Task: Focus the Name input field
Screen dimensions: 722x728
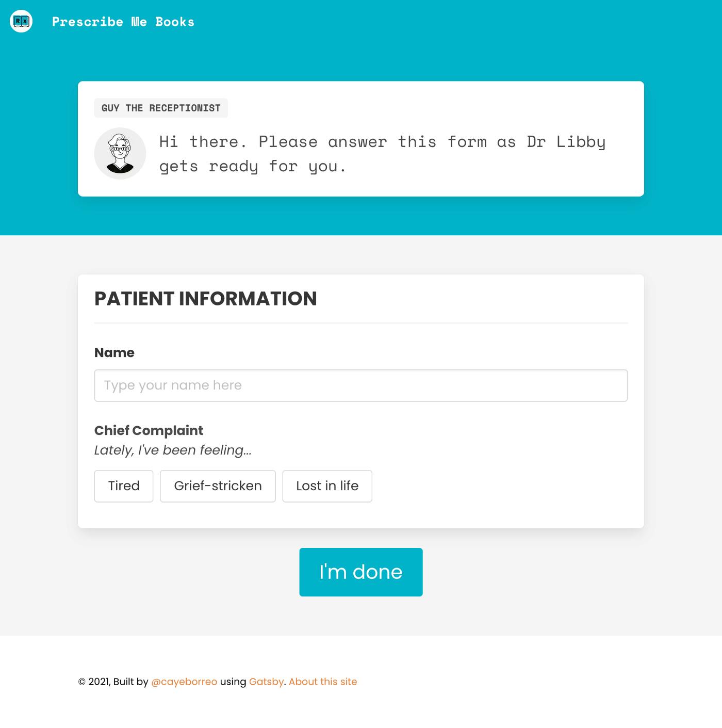Action: coord(361,385)
